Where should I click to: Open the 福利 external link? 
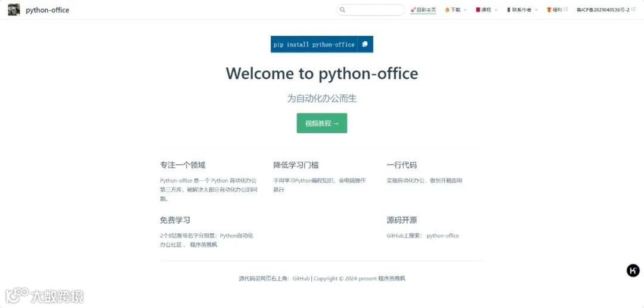click(x=557, y=10)
